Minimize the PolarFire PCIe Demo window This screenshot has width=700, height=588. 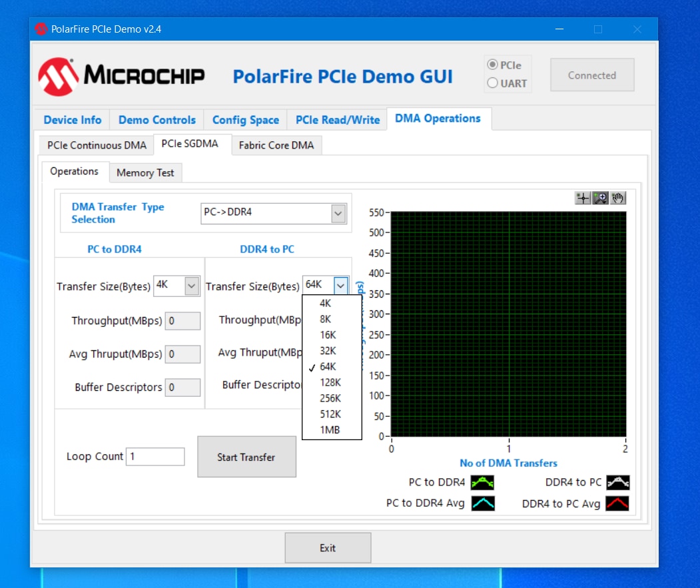[559, 29]
